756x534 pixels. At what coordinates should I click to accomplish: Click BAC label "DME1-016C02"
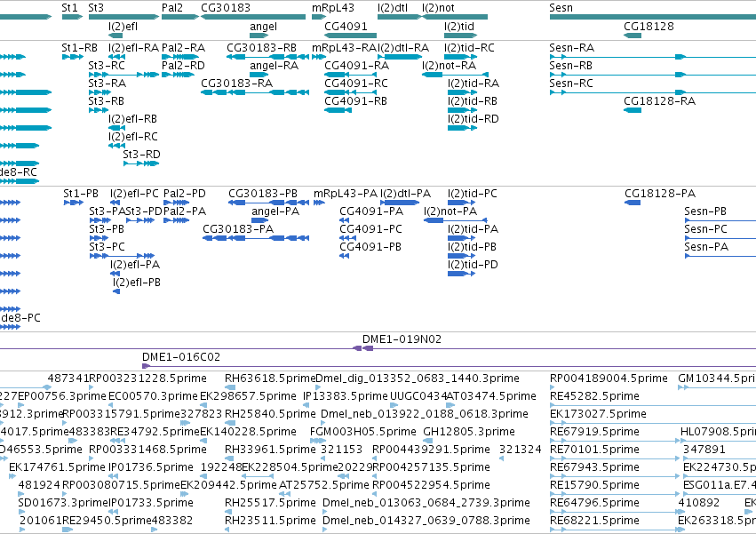pyautogui.click(x=181, y=357)
